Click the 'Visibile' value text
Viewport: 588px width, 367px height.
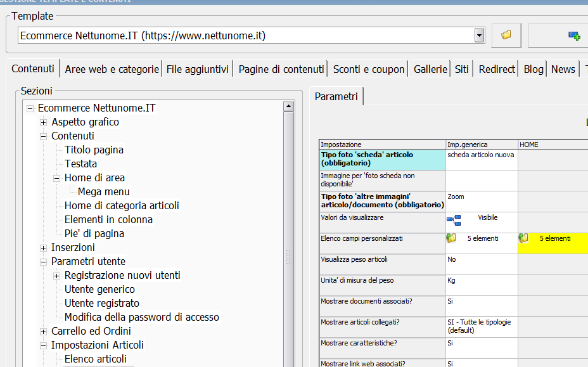pos(487,217)
